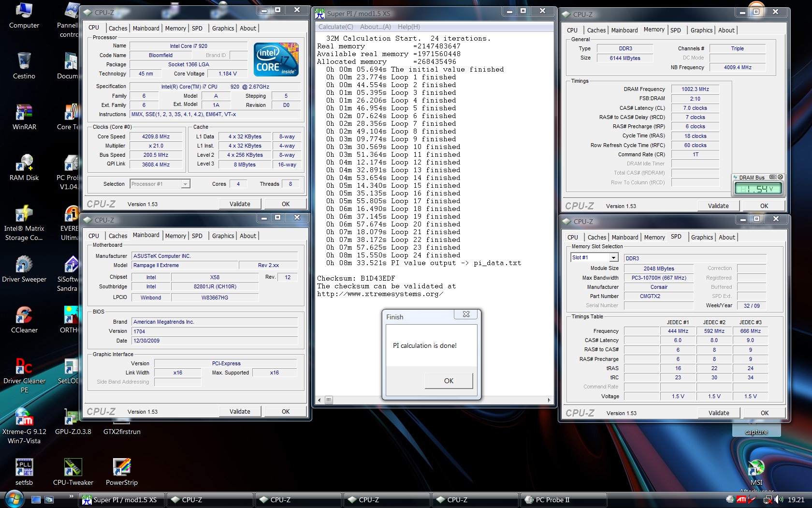Open the RAM Disk desktop shortcut

click(24, 168)
